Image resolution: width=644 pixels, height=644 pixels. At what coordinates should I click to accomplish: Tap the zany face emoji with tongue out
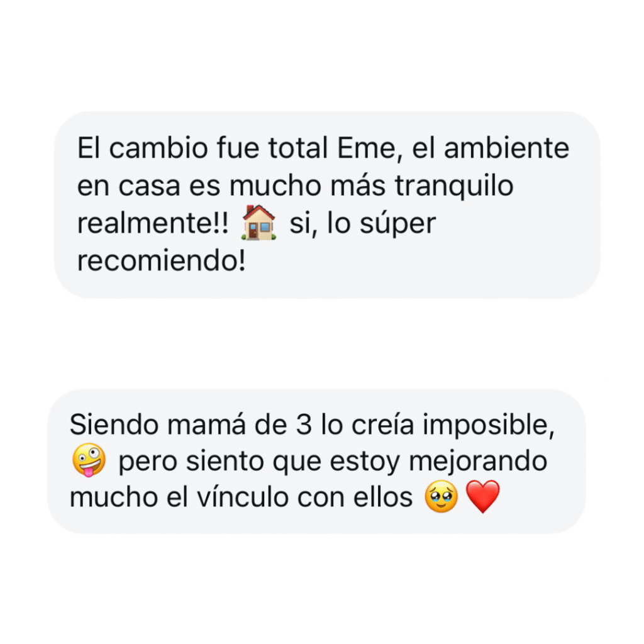[x=89, y=460]
